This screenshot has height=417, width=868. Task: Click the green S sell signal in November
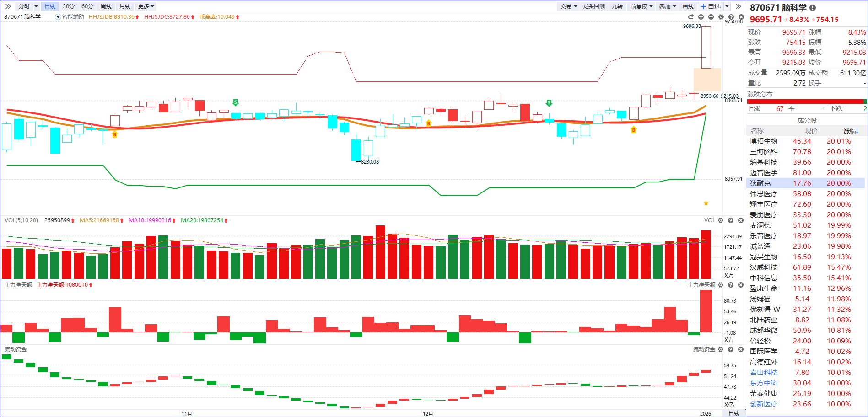236,102
